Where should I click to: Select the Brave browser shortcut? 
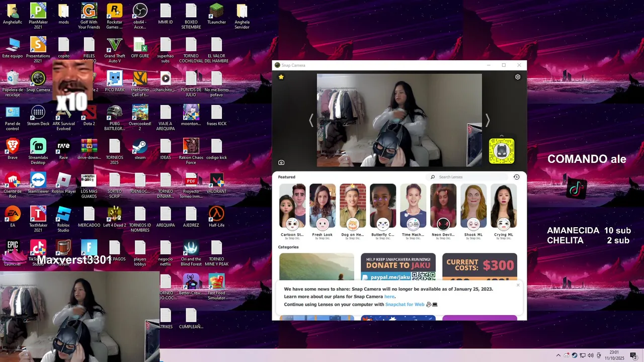[x=13, y=149]
